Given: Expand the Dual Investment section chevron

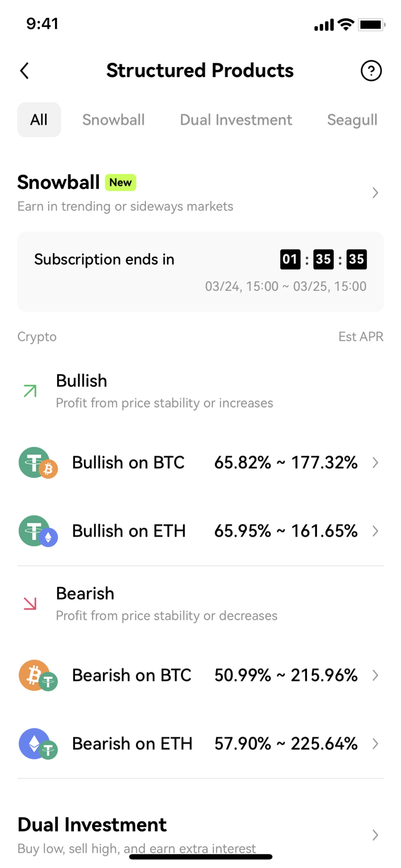Looking at the screenshot, I should pyautogui.click(x=375, y=835).
